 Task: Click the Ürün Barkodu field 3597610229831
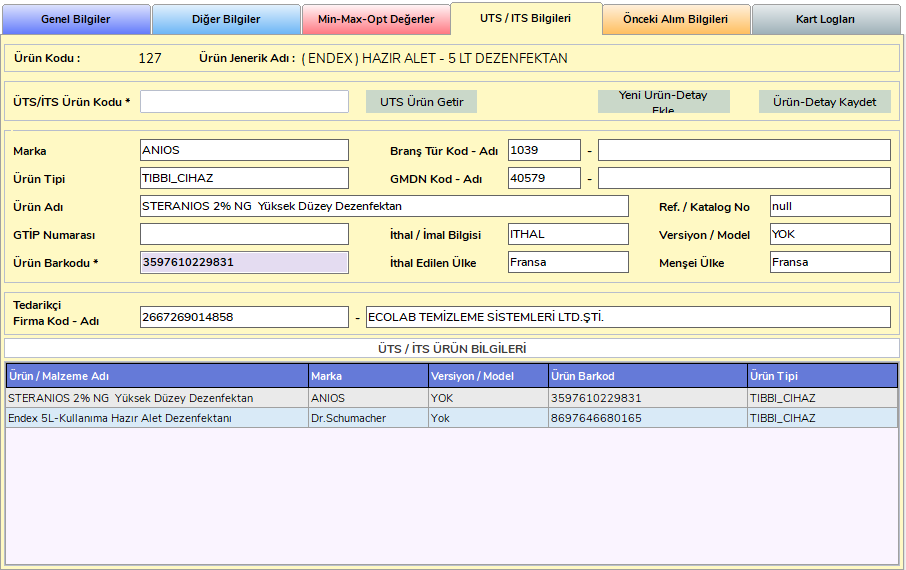point(244,262)
